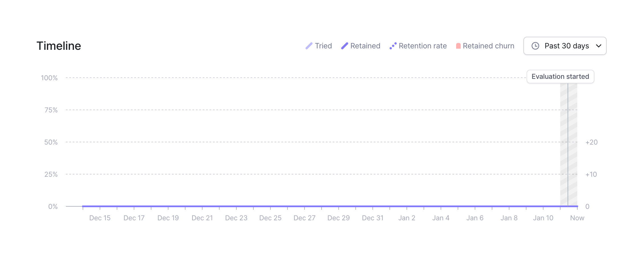Toggle the Retained churn series label
This screenshot has width=644, height=257.
[x=488, y=46]
